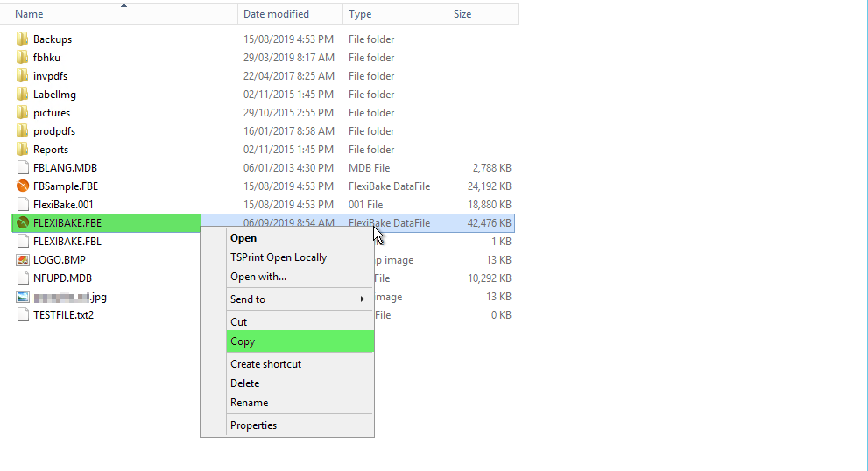
Task: Click date 29/10/2015 2:55 PM
Action: click(x=288, y=112)
